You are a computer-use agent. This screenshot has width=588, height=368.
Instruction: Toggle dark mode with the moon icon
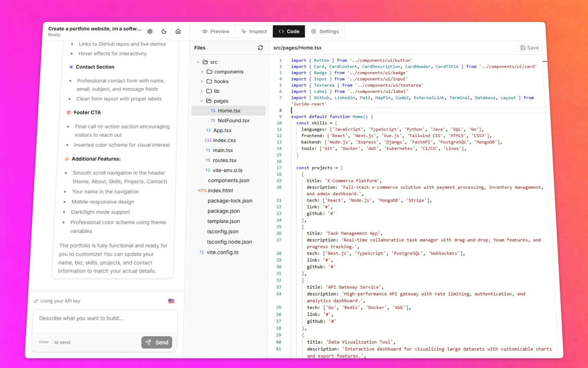164,31
